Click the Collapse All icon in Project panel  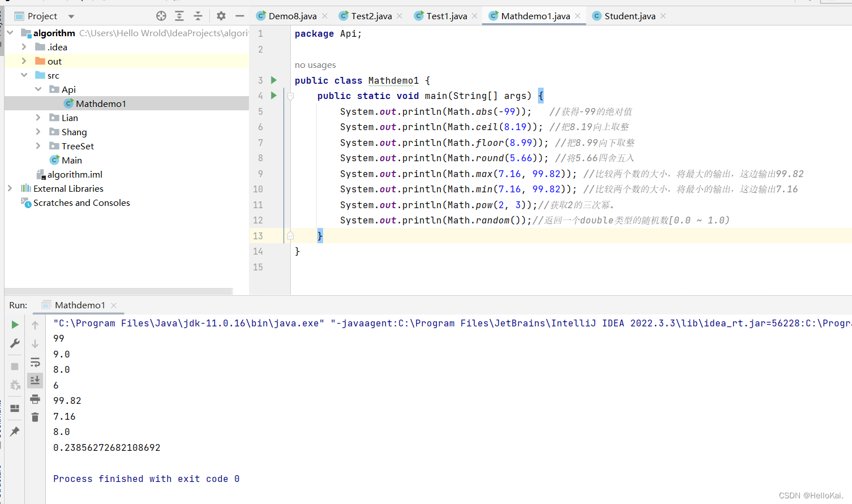197,16
